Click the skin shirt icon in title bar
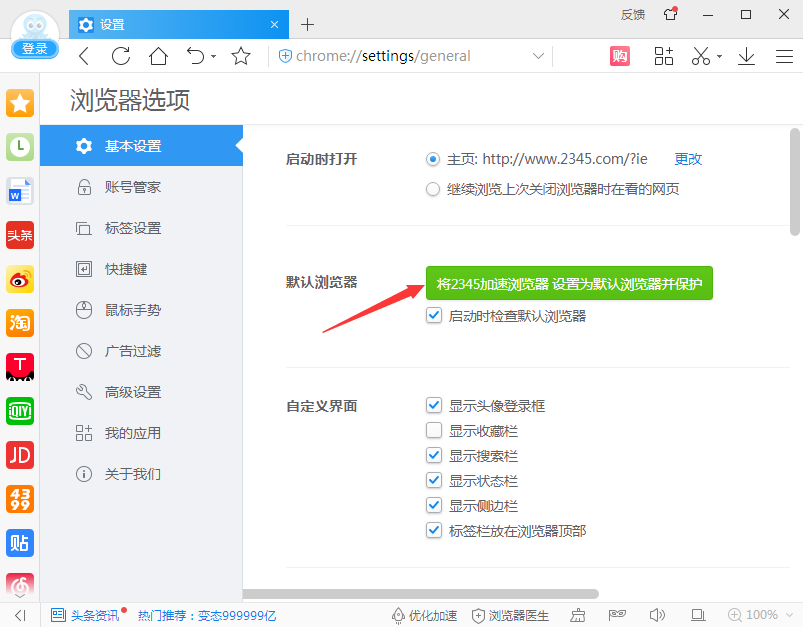The width and height of the screenshot is (803, 627). (670, 14)
